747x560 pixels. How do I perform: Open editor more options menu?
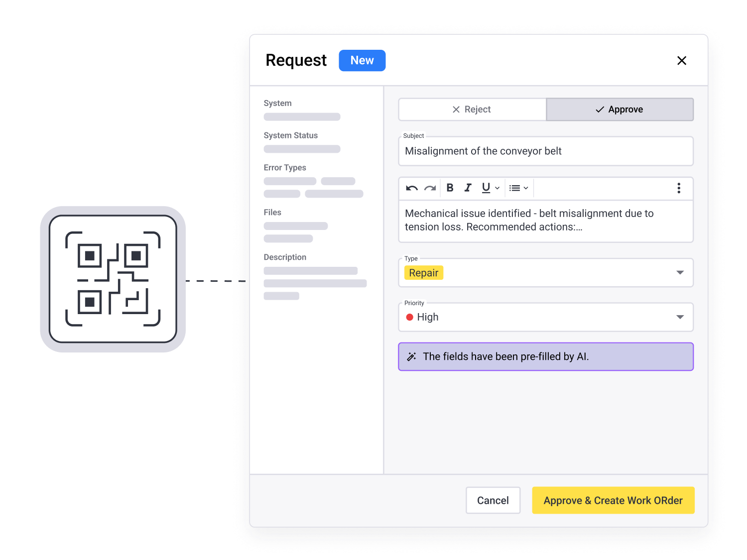click(x=679, y=188)
